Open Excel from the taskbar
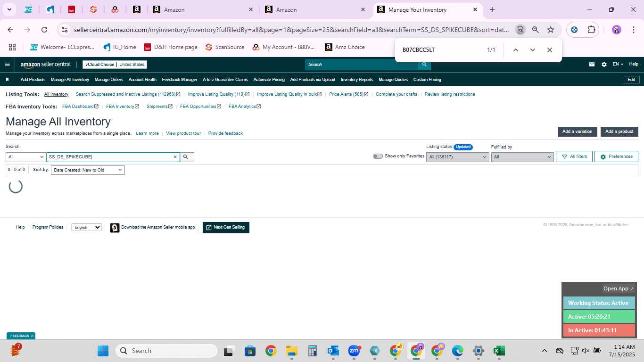 tap(499, 351)
